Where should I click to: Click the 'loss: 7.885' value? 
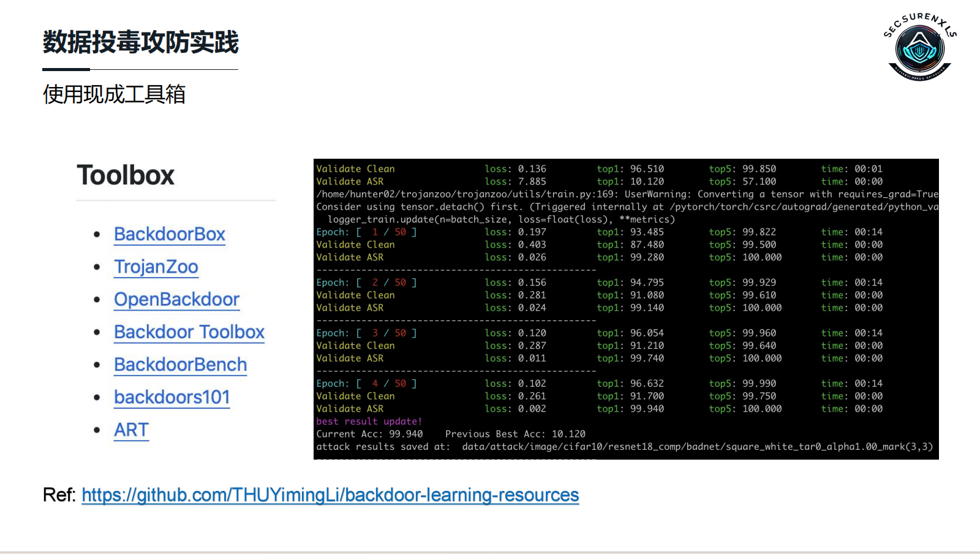pyautogui.click(x=515, y=181)
